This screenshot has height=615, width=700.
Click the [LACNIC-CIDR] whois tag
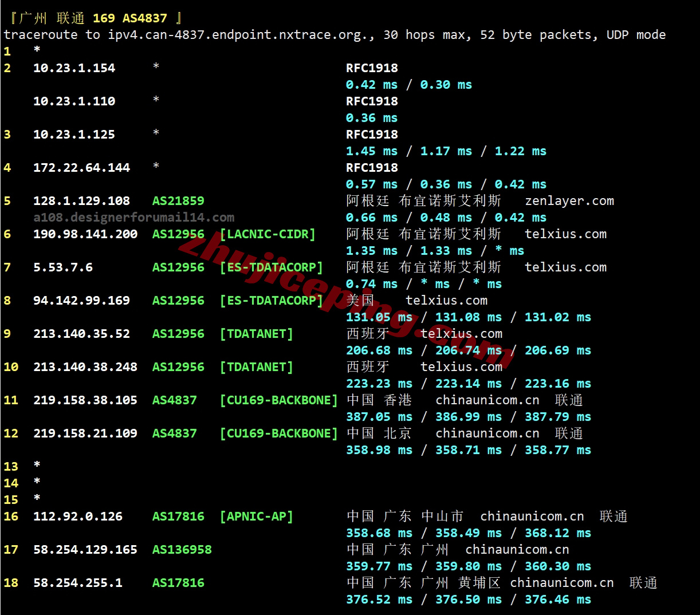[x=268, y=234]
